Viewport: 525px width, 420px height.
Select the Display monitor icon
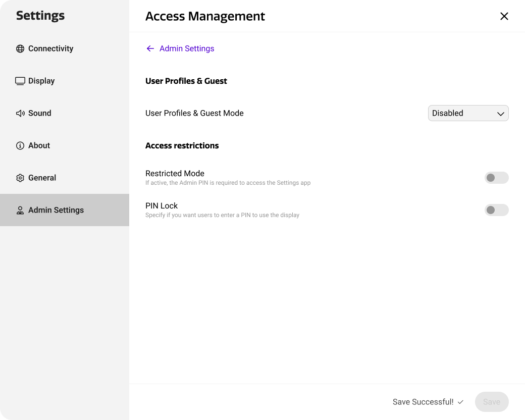20,81
